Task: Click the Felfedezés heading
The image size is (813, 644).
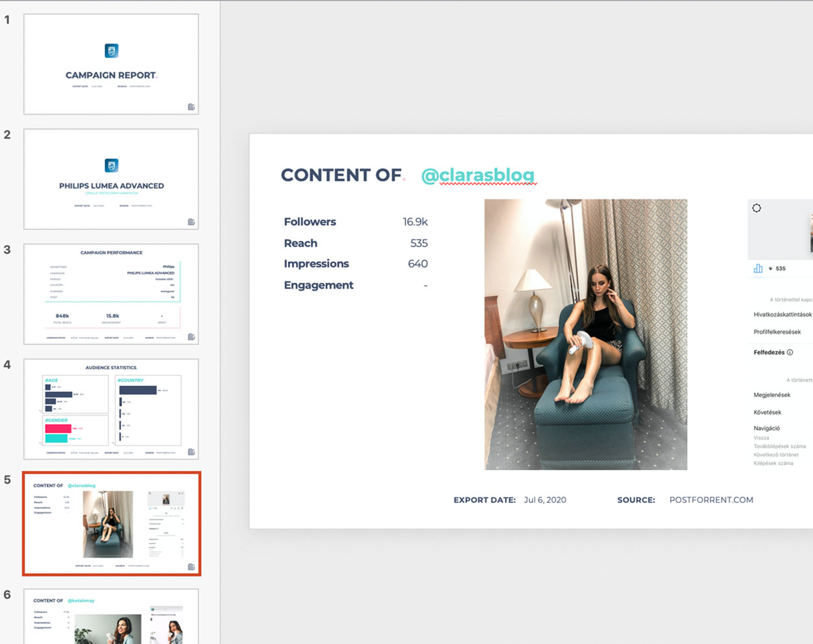Action: coord(769,353)
